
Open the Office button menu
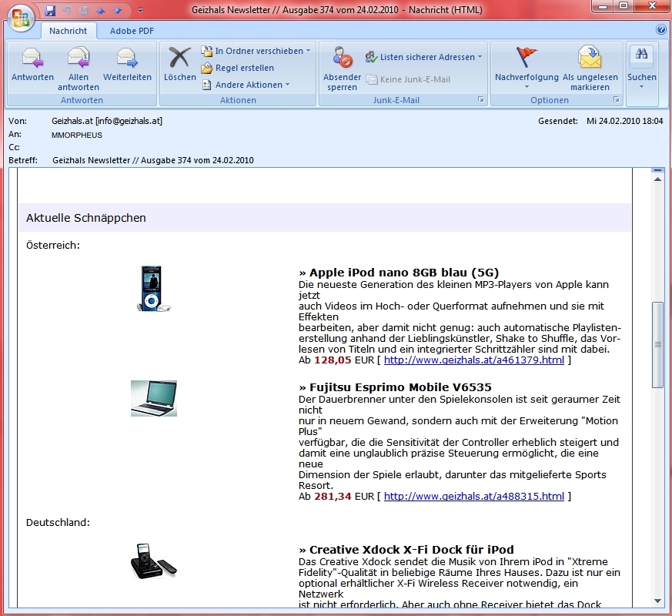tap(20, 18)
